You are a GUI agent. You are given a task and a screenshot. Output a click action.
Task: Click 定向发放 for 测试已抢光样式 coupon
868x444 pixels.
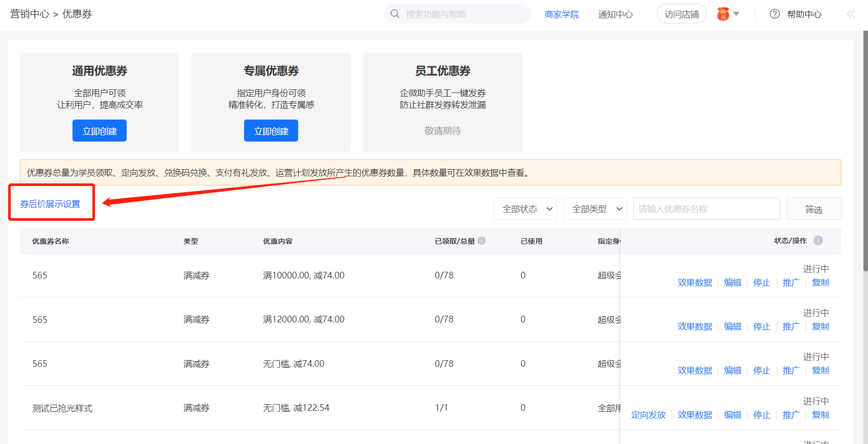click(x=648, y=415)
